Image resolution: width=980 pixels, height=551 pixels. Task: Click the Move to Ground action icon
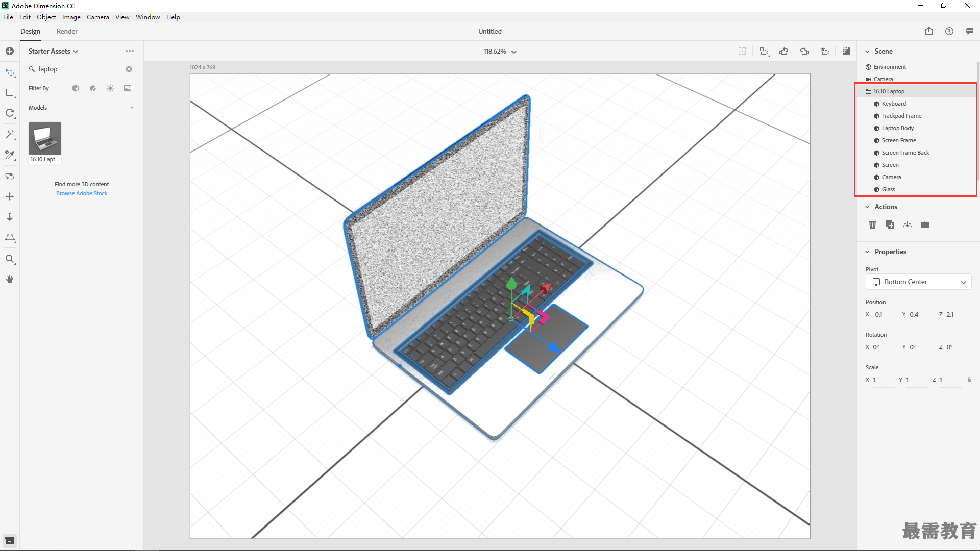tap(908, 224)
